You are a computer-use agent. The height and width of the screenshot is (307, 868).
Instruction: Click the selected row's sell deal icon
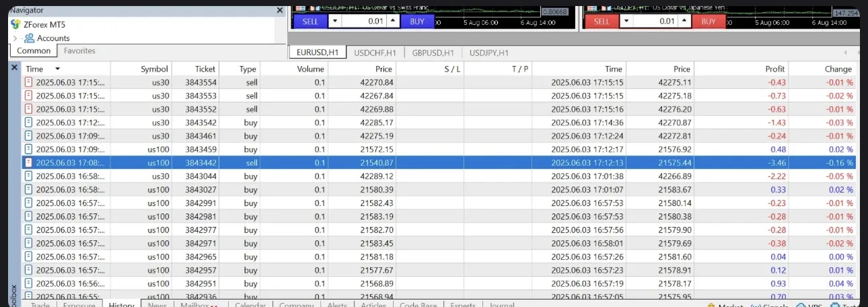28,163
